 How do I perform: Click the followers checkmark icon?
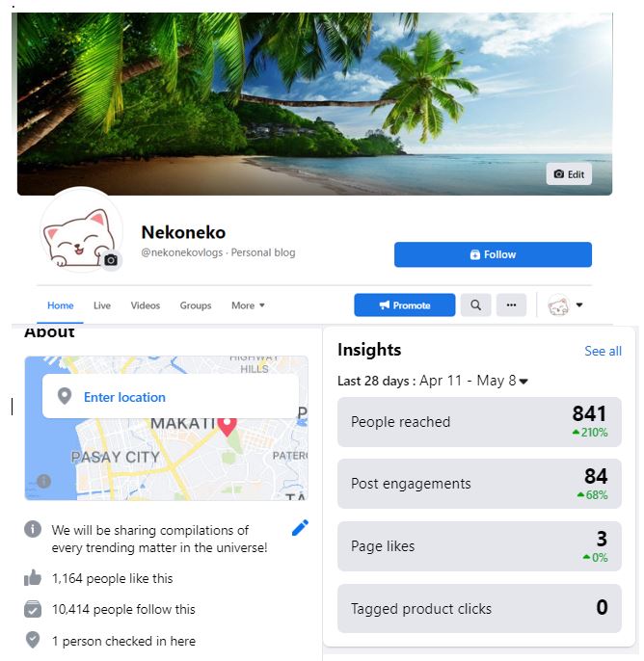pos(33,609)
